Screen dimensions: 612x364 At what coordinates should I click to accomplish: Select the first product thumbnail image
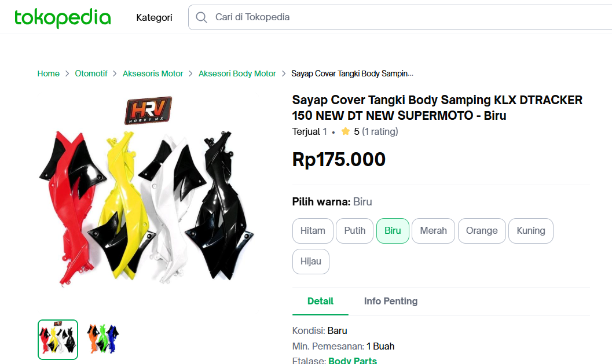click(58, 339)
